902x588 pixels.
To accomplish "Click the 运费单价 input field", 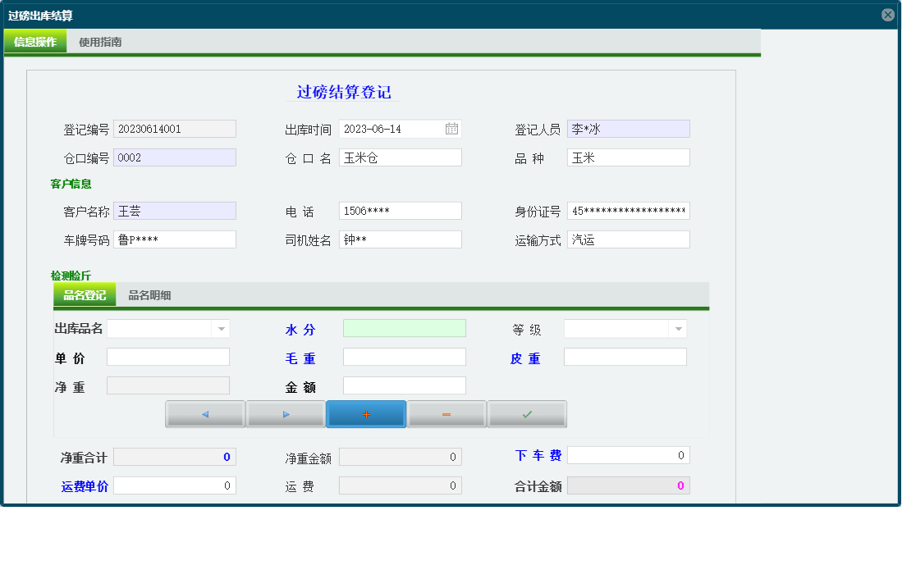I will [x=174, y=485].
